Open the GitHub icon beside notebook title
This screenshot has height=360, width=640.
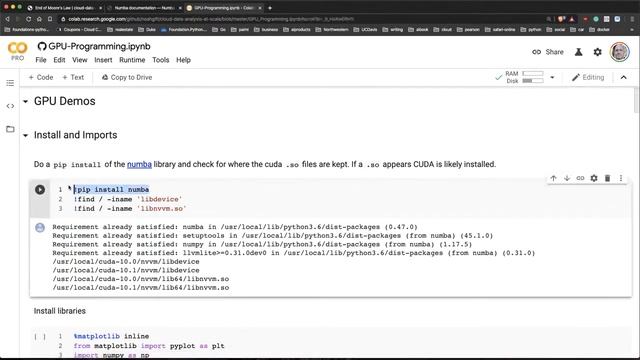click(x=42, y=47)
